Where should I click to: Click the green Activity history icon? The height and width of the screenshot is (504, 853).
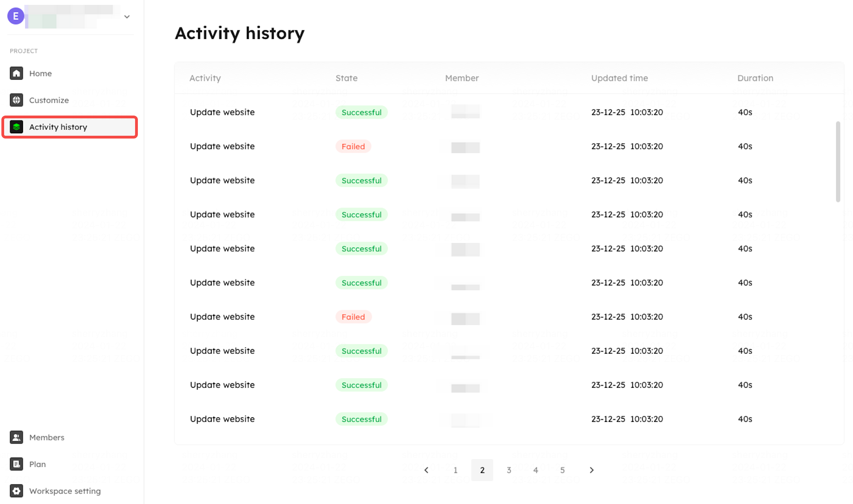[16, 127]
